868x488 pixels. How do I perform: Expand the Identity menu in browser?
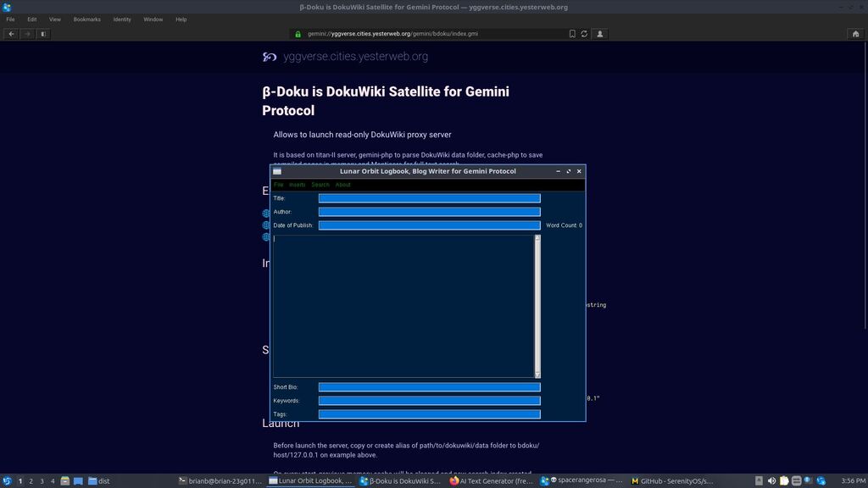point(122,19)
